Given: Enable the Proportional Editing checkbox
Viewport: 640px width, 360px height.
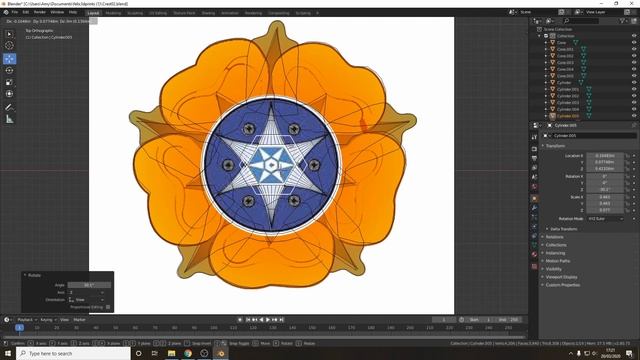Looking at the screenshot, I should pos(108,307).
